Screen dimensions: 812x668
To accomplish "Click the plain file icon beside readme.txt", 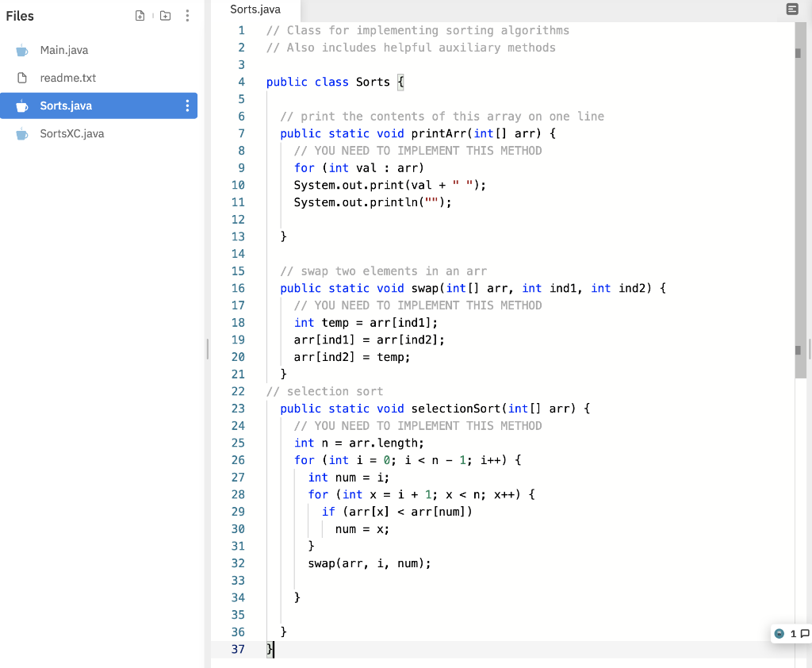I will (24, 77).
